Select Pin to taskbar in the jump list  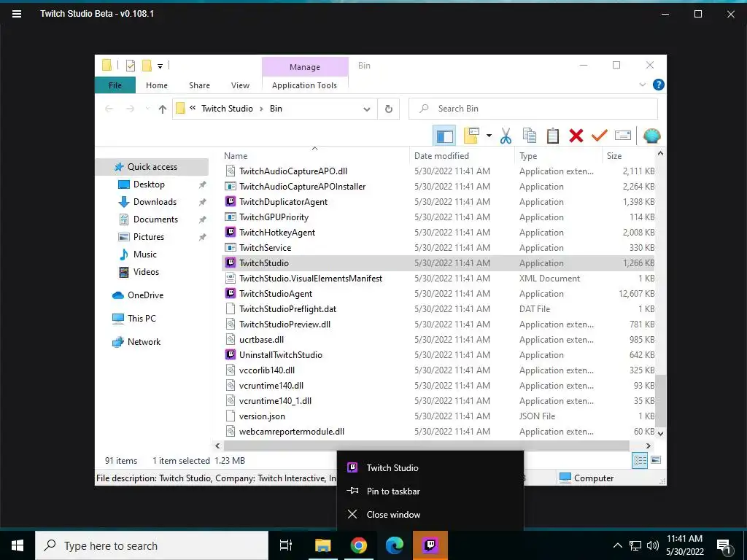tap(430, 491)
